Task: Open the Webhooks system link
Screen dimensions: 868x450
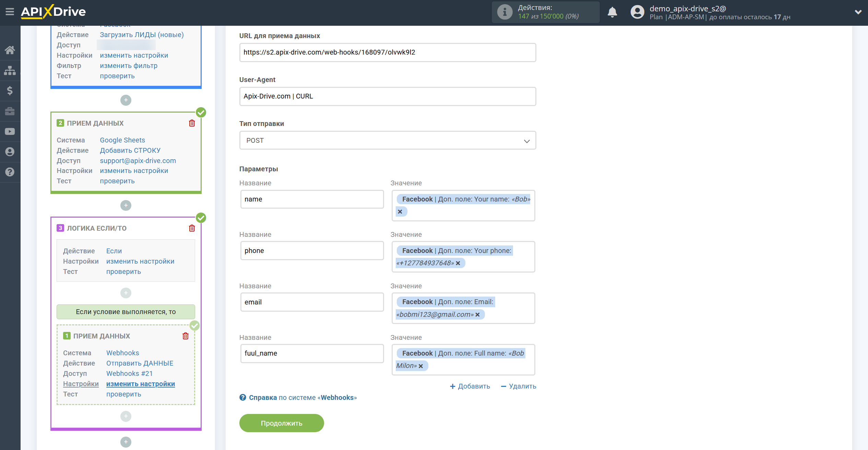Action: coord(122,353)
